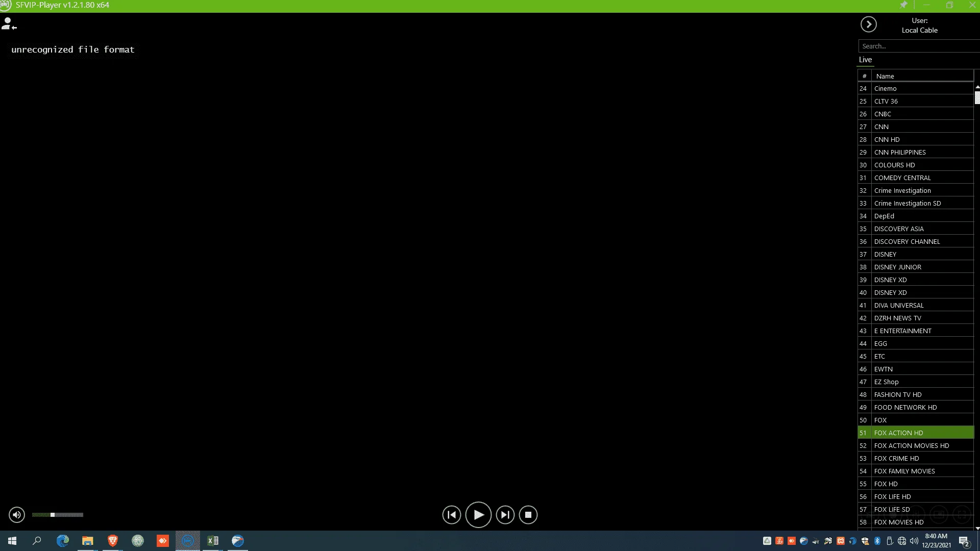980x551 pixels.
Task: Select channel 27 CNN
Action: pos(916,127)
